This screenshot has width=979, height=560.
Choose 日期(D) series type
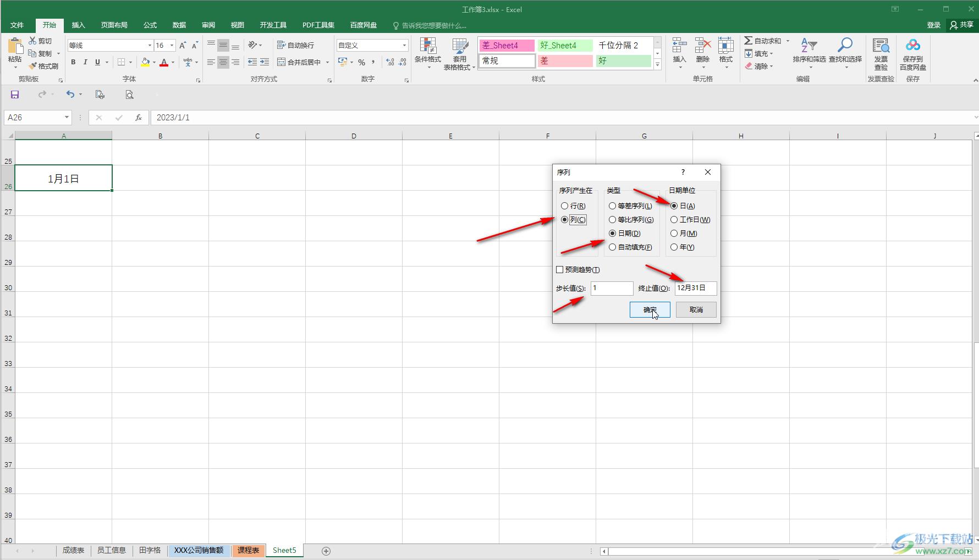(624, 233)
